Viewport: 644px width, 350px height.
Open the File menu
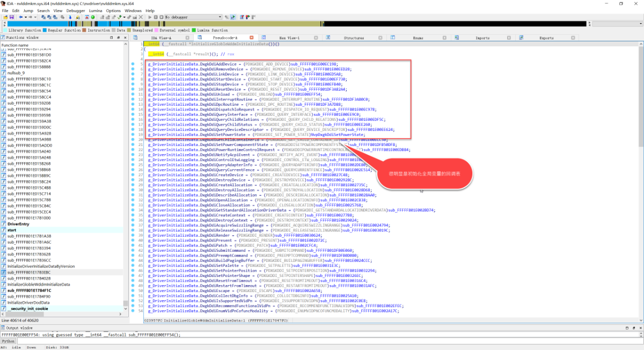coord(5,10)
